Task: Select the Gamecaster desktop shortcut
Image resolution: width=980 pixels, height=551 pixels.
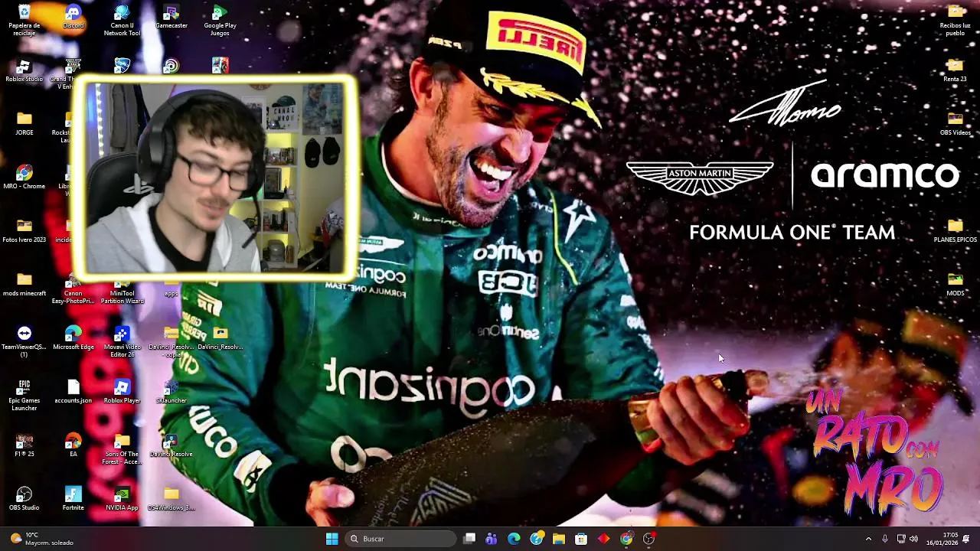Action: coord(171,17)
